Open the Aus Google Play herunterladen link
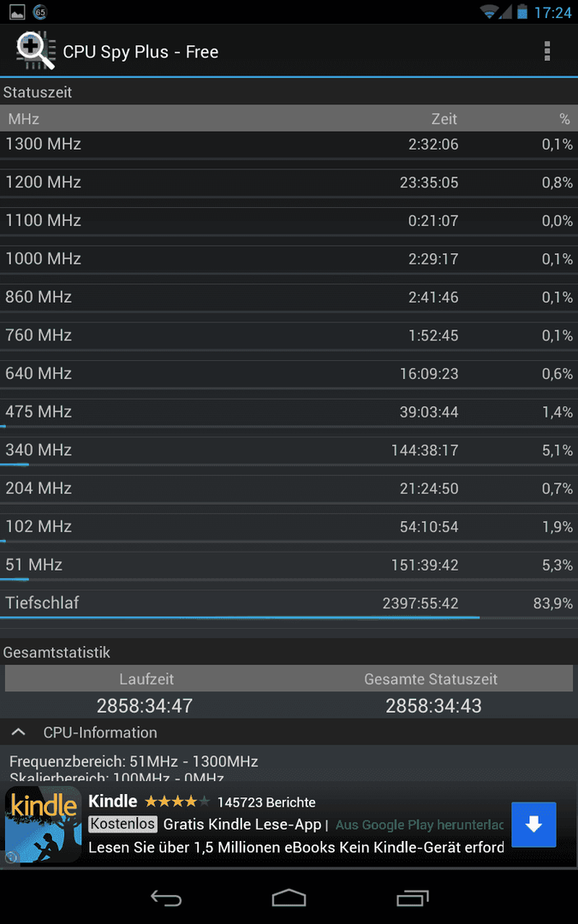Viewport: 578px width, 924px height. point(420,825)
